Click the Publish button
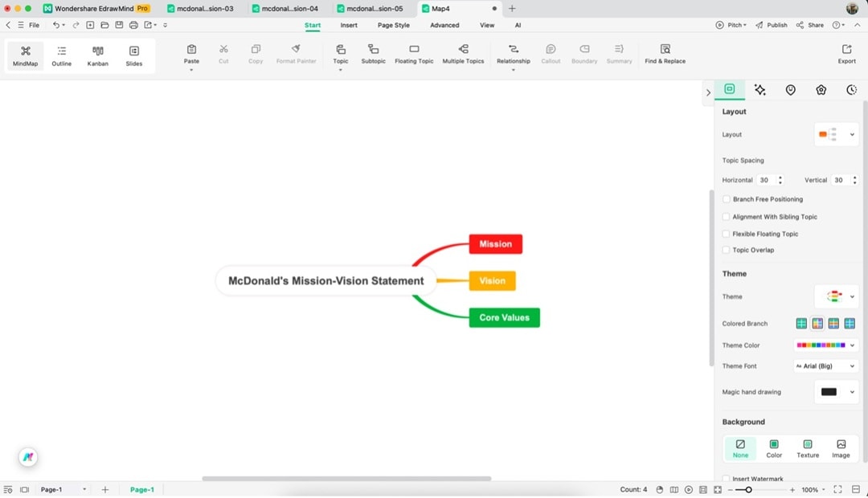868x498 pixels. 771,25
